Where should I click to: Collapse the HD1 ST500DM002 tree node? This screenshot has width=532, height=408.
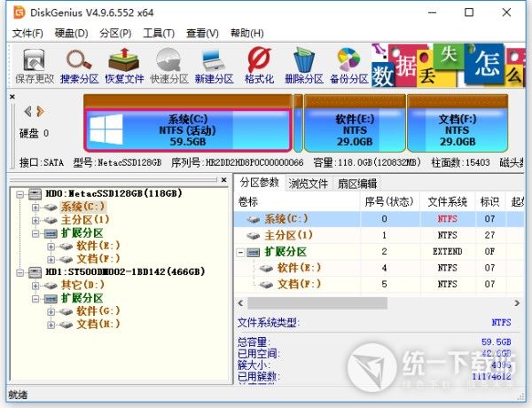[x=20, y=272]
